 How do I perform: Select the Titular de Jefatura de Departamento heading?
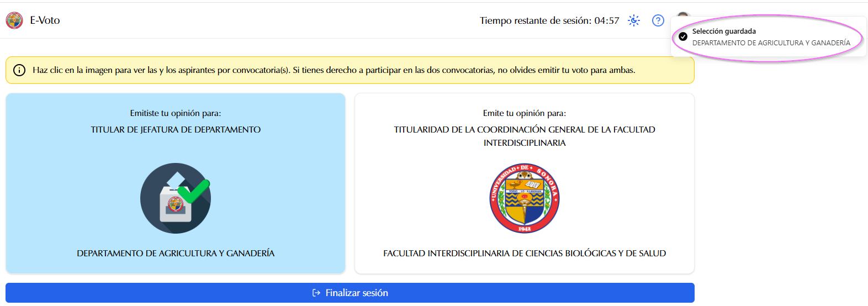click(x=176, y=130)
